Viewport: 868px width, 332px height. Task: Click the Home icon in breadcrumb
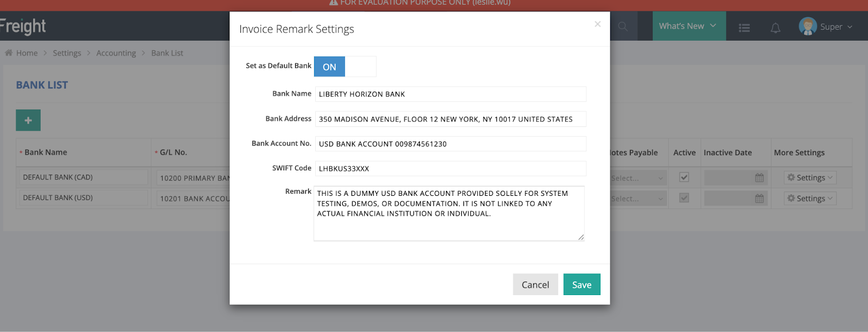[9, 53]
